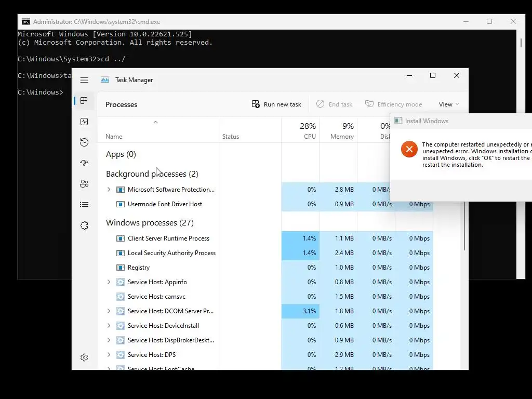
Task: Click the sort arrow above Name column
Action: (x=156, y=122)
